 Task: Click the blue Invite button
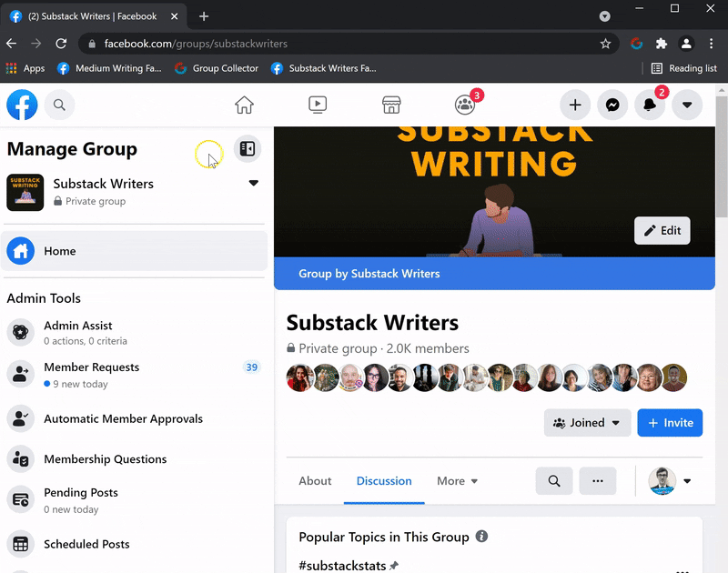[x=670, y=423]
